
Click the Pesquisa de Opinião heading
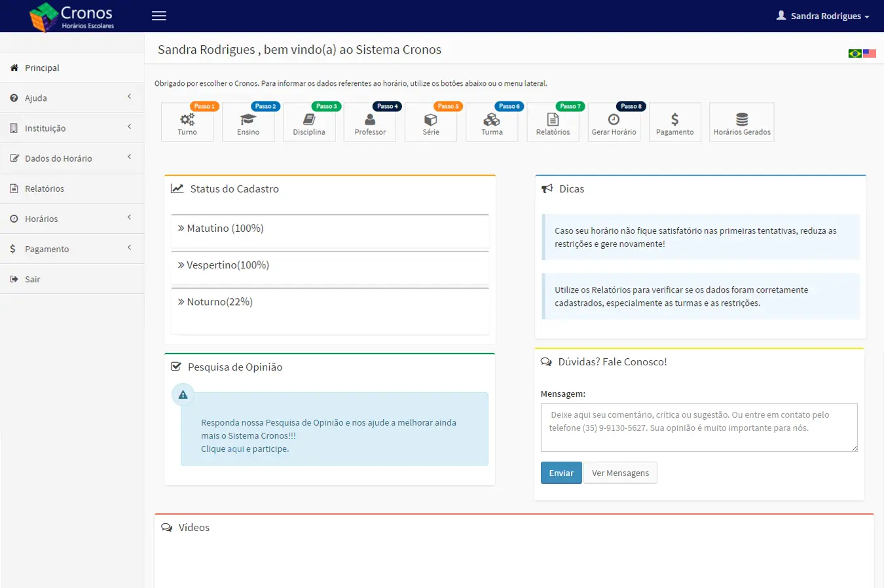[x=235, y=367]
